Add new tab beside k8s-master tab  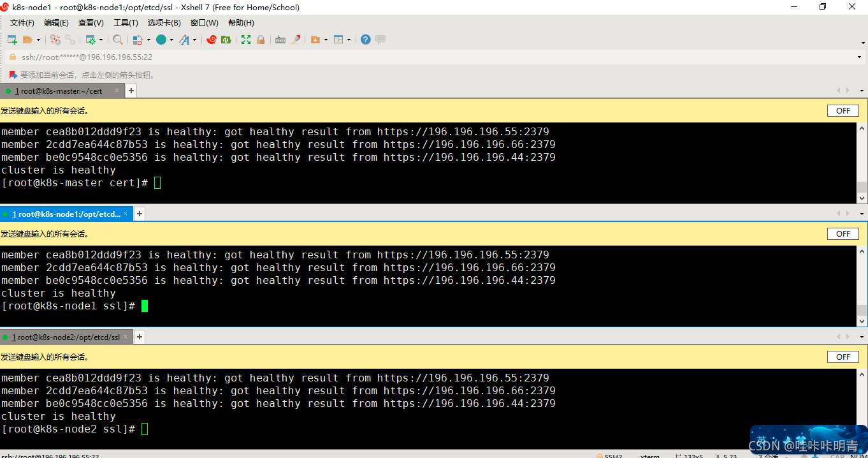131,91
